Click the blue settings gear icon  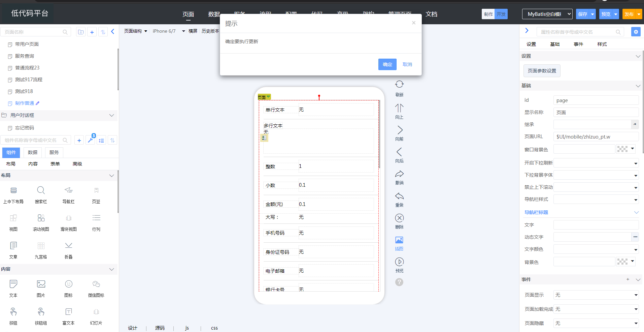pos(636,32)
